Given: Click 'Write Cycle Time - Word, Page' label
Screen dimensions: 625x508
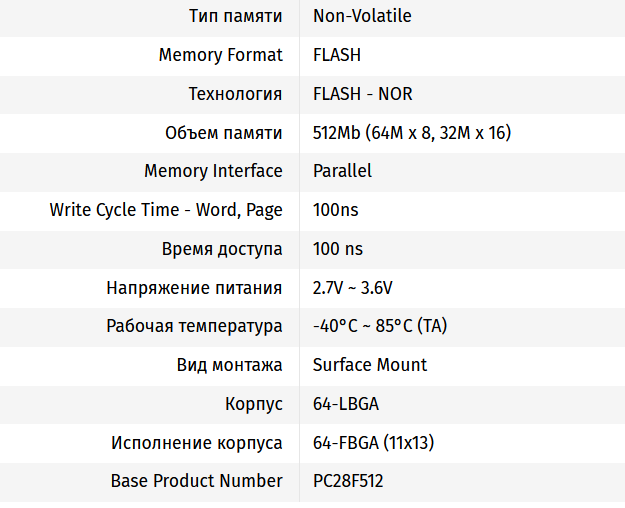Looking at the screenshot, I should coord(166,210).
